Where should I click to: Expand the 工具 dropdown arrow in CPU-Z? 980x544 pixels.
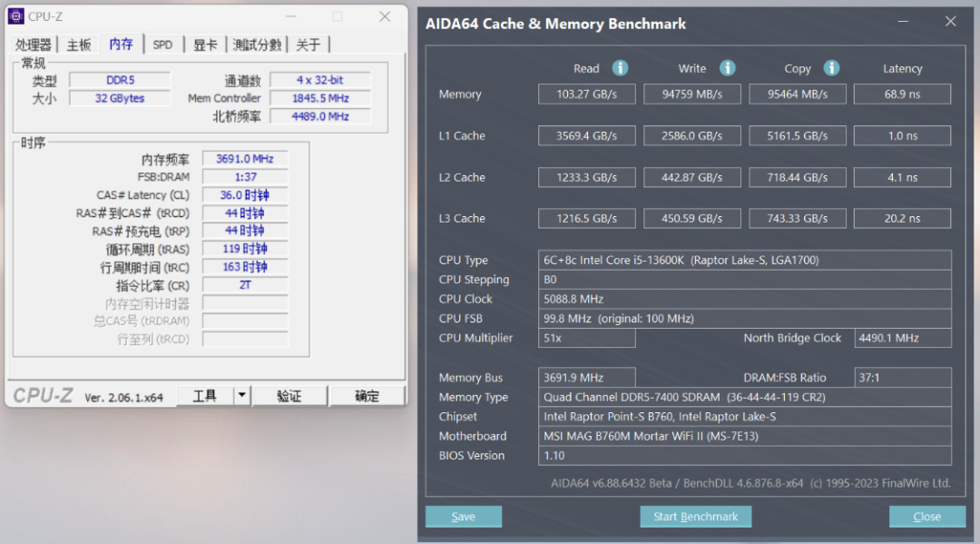[x=241, y=395]
